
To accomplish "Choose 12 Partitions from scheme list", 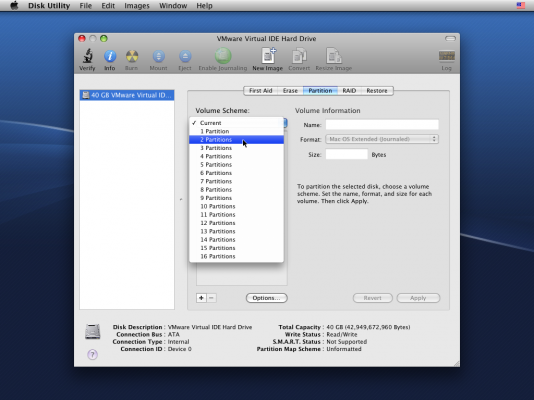I will (236, 223).
